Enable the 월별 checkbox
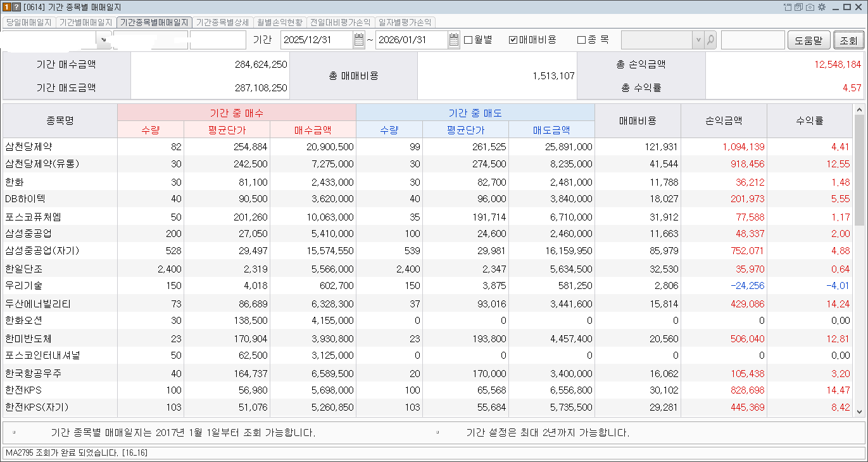The width and height of the screenshot is (868, 462). (x=467, y=39)
